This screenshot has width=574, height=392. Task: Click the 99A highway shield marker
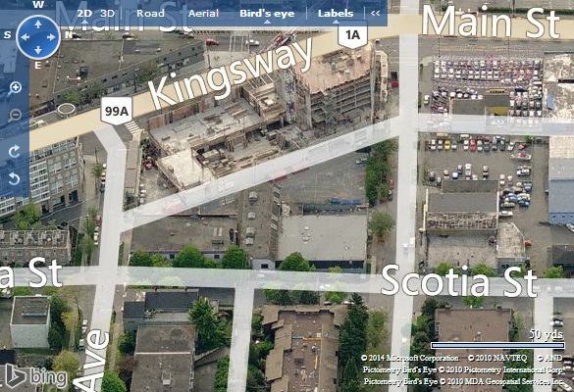[117, 111]
